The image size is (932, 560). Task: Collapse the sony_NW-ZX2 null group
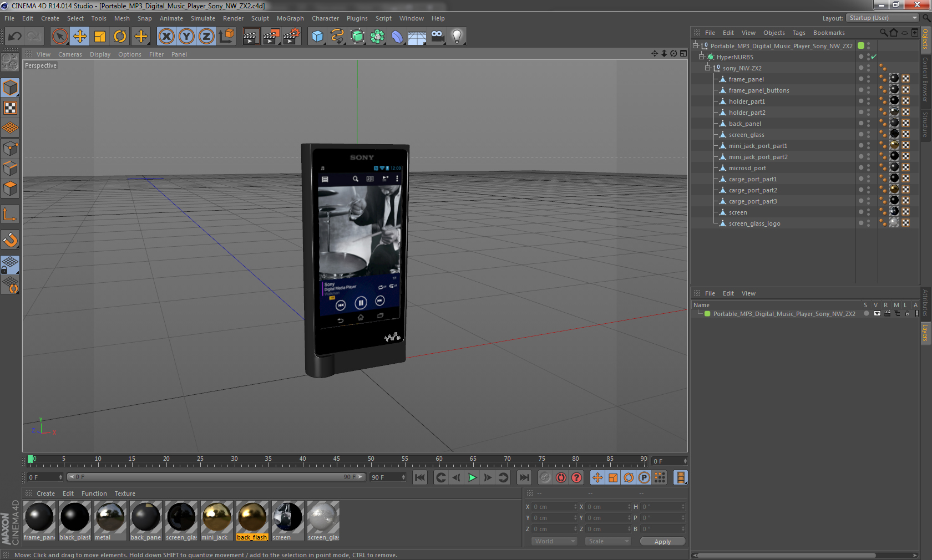(x=708, y=68)
